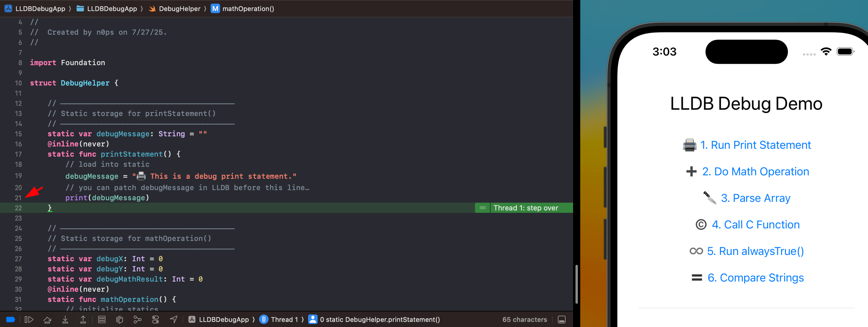The height and width of the screenshot is (327, 868).
Task: Click the Simulate Location arrow icon
Action: [173, 319]
